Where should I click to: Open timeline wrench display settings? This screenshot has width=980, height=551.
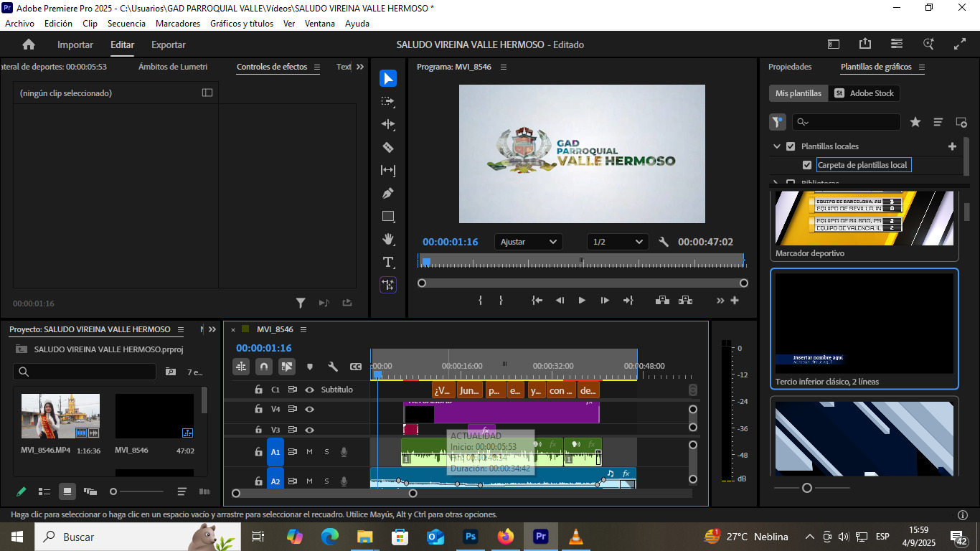click(333, 367)
